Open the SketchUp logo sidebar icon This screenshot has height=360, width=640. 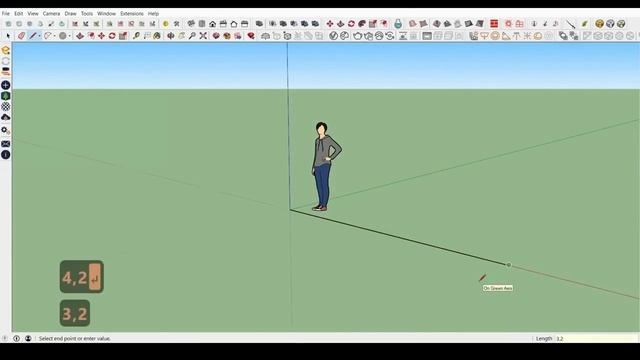pyautogui.click(x=6, y=50)
